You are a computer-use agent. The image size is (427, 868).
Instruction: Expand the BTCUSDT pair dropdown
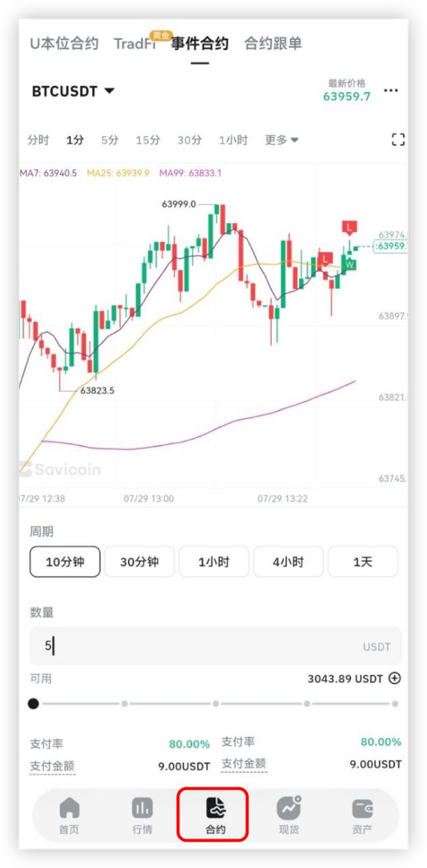(x=73, y=91)
